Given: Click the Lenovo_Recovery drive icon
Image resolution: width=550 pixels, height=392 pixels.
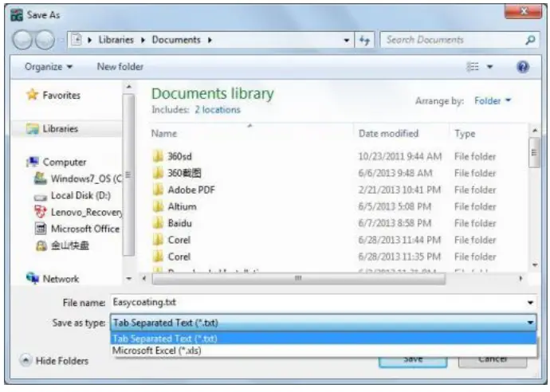Looking at the screenshot, I should [41, 212].
